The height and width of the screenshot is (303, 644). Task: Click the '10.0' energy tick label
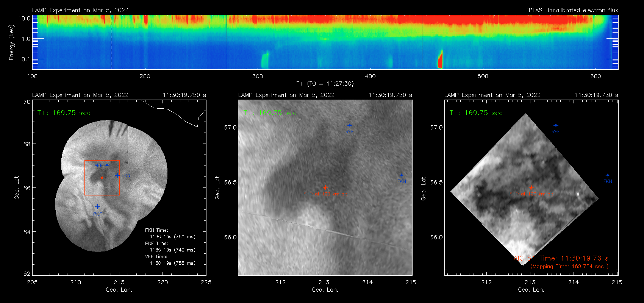pyautogui.click(x=25, y=18)
